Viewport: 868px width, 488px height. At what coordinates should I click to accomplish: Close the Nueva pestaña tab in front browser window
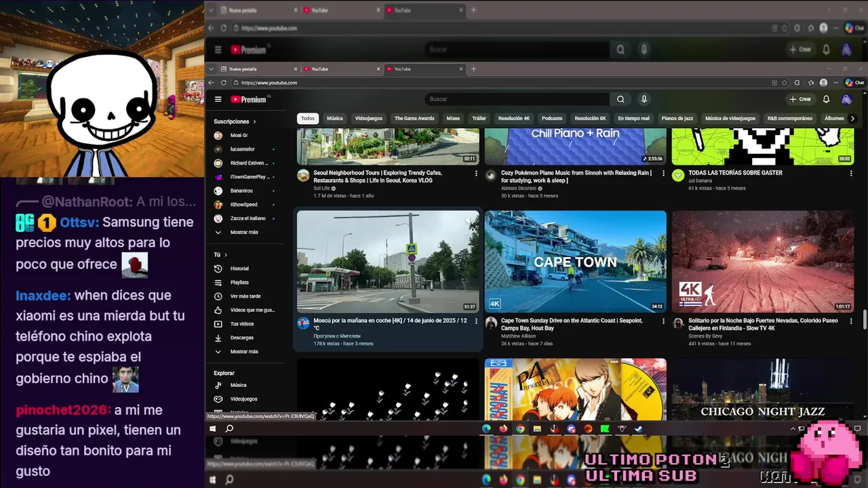pos(296,68)
